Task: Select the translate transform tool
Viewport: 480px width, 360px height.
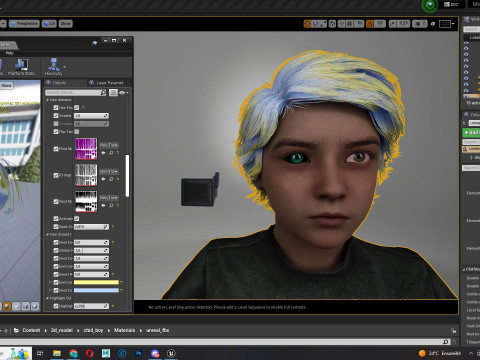Action: click(307, 24)
